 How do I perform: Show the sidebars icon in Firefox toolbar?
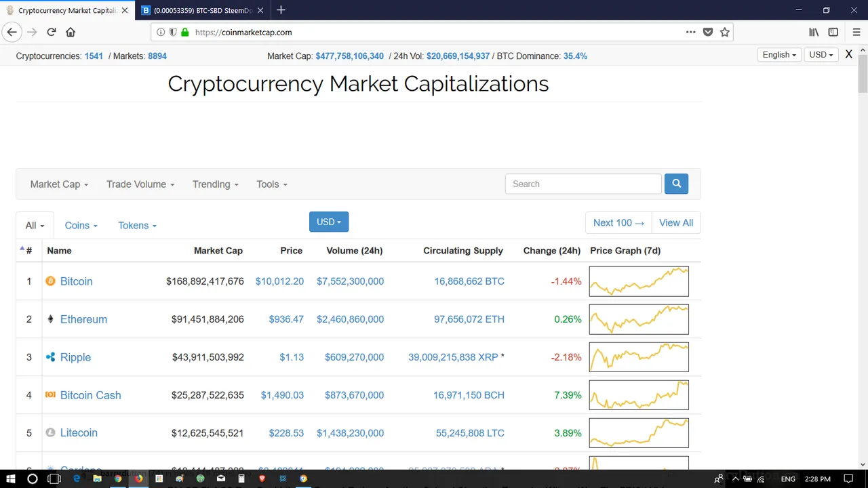[x=833, y=32]
